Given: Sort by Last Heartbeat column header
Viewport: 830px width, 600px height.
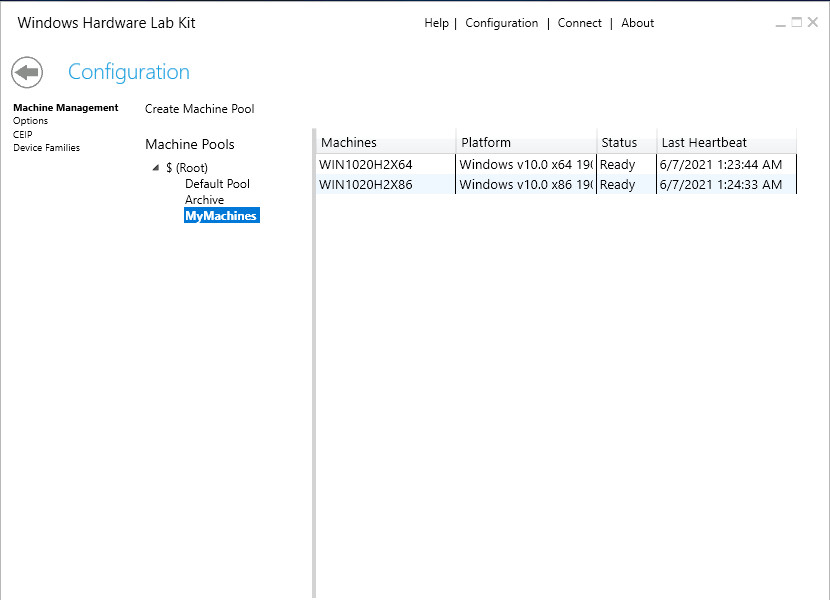Looking at the screenshot, I should click(x=727, y=142).
